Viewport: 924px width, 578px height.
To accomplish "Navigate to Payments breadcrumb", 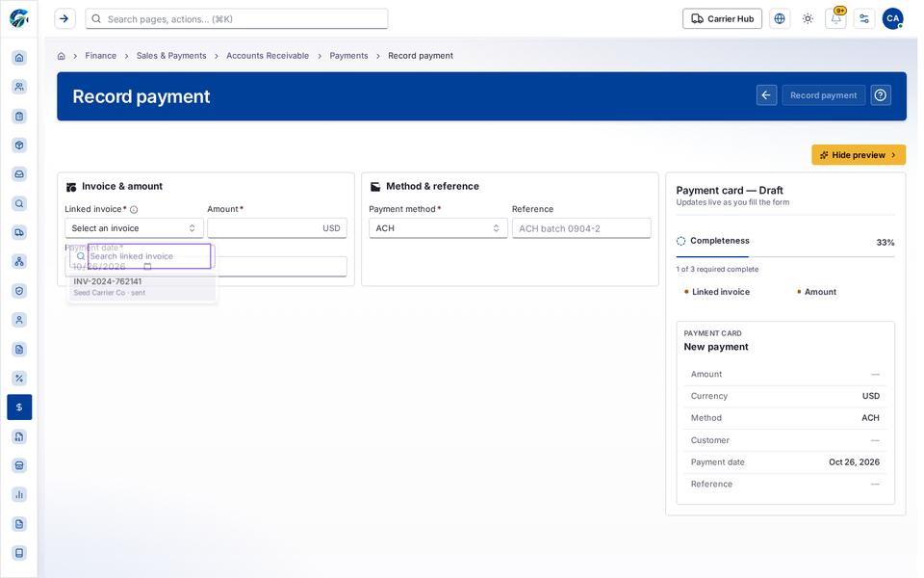I will click(348, 56).
